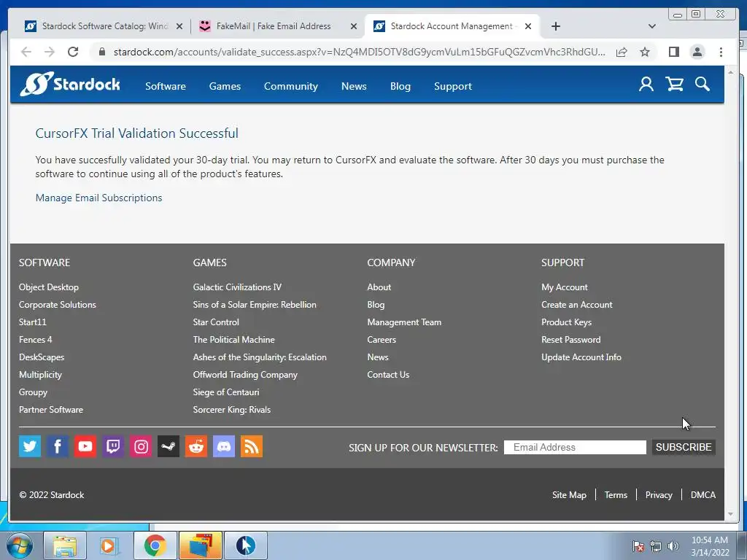Open File Explorer from taskbar
Image resolution: width=747 pixels, height=560 pixels.
[65, 545]
